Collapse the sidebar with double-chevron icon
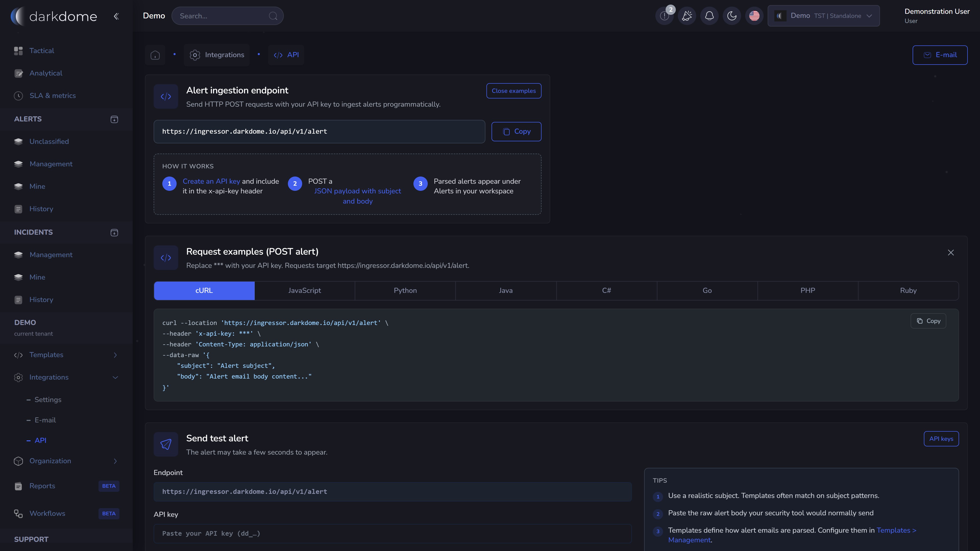This screenshot has width=980, height=551. [116, 16]
